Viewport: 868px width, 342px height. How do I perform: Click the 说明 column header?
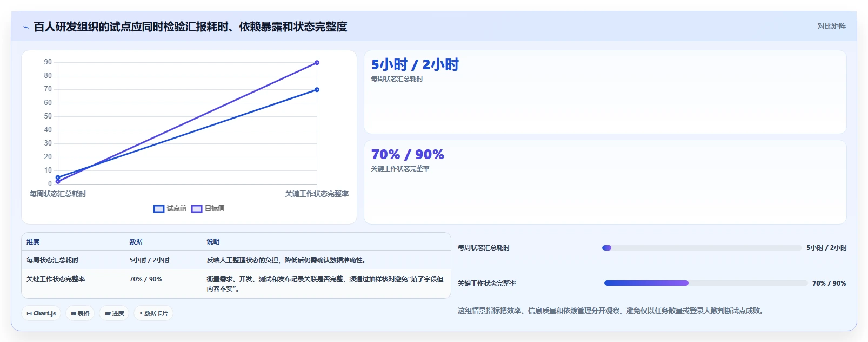click(x=213, y=242)
